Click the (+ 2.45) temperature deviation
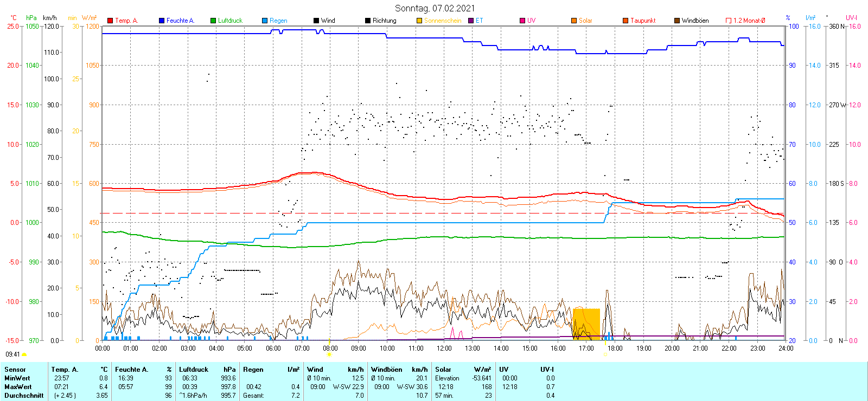 (65, 396)
